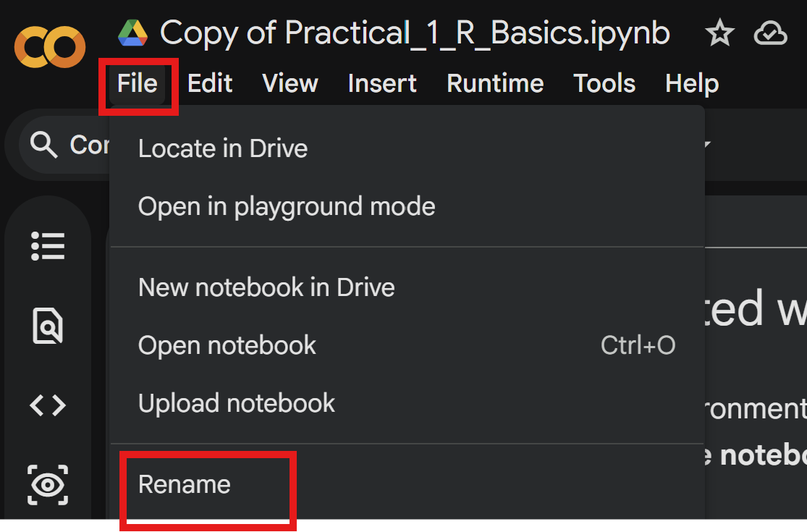Image resolution: width=807 pixels, height=532 pixels.
Task: Open the Find and replace sidebar icon
Action: tap(48, 326)
